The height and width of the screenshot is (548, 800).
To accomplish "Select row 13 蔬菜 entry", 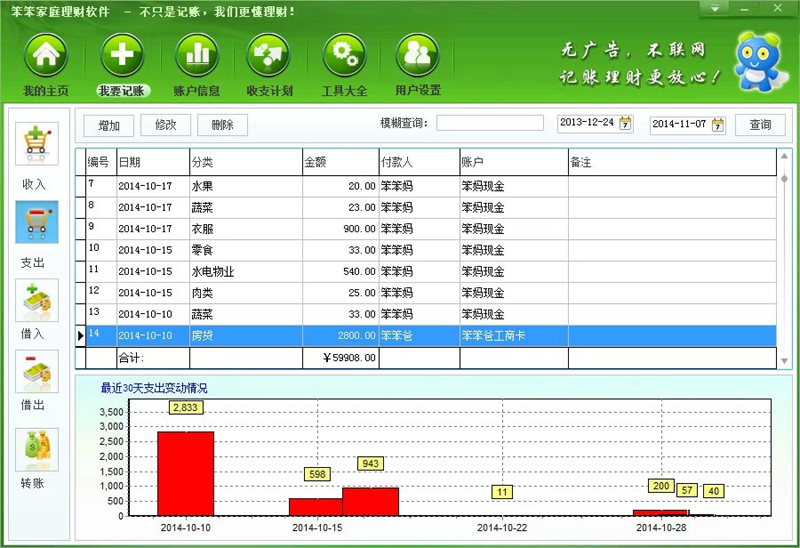I will 431,315.
